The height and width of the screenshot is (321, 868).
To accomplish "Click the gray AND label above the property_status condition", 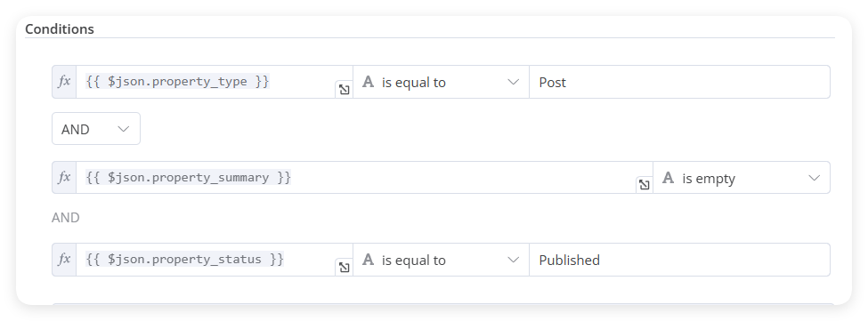I will click(66, 218).
